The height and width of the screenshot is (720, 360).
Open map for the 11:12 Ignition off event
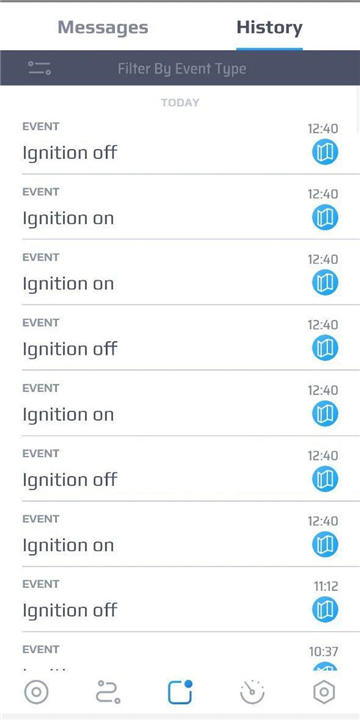pyautogui.click(x=325, y=610)
